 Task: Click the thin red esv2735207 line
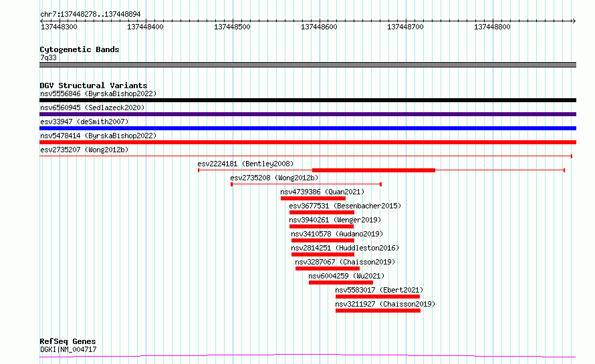[x=306, y=156]
